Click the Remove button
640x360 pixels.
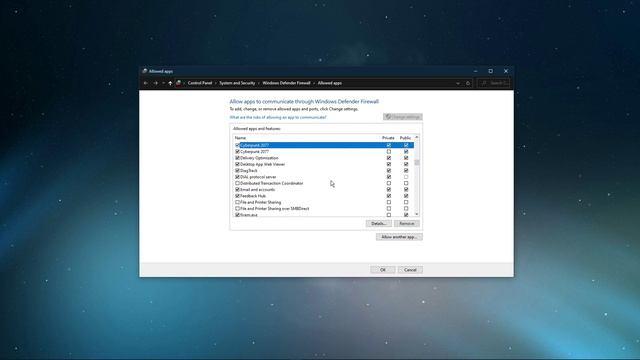[x=407, y=223]
